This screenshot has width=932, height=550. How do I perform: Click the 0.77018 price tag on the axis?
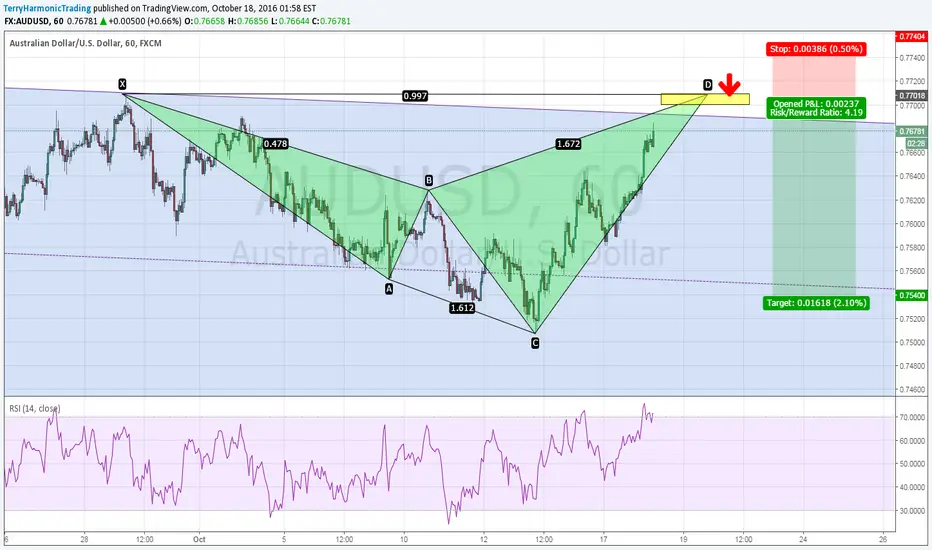[x=912, y=96]
